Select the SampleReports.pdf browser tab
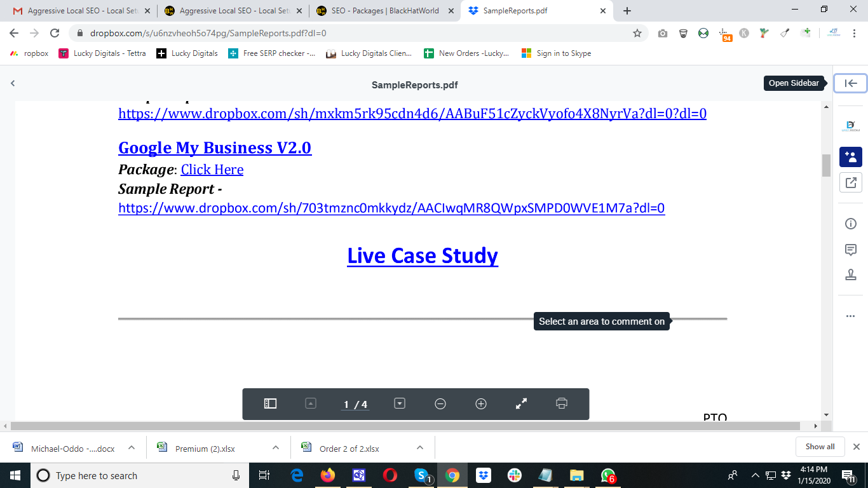Screen dimensions: 868x488 pyautogui.click(x=538, y=11)
